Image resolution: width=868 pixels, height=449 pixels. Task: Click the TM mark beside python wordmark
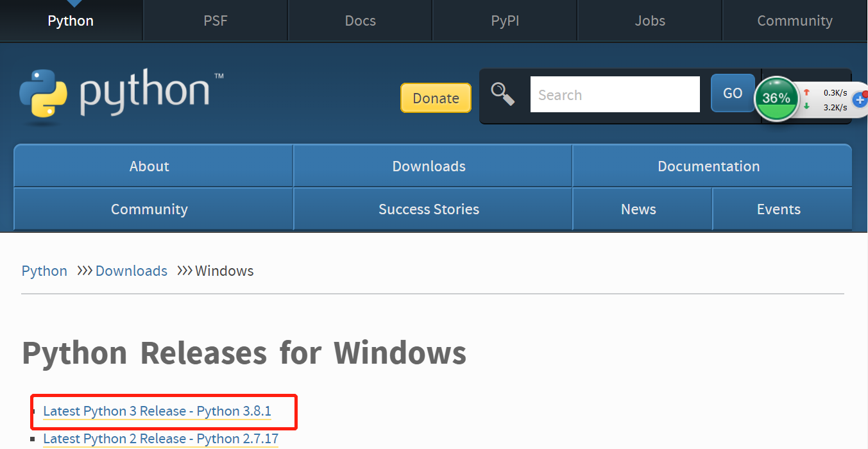[219, 75]
